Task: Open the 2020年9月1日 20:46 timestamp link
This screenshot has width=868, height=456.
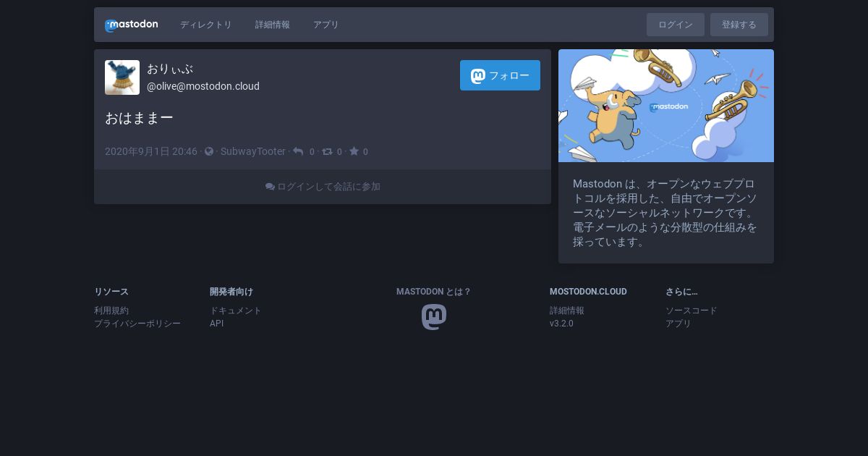Action: click(x=151, y=151)
